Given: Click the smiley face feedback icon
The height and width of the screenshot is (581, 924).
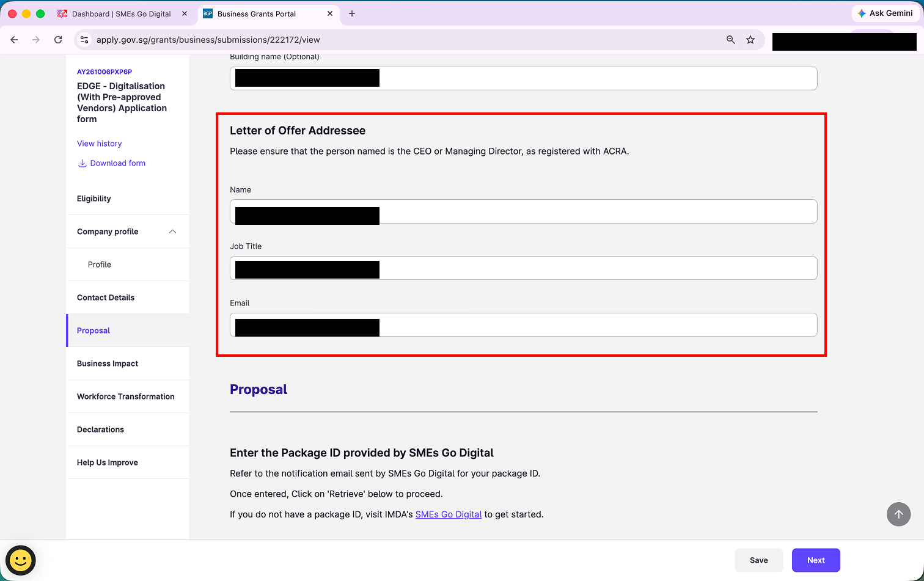Looking at the screenshot, I should pyautogui.click(x=21, y=560).
